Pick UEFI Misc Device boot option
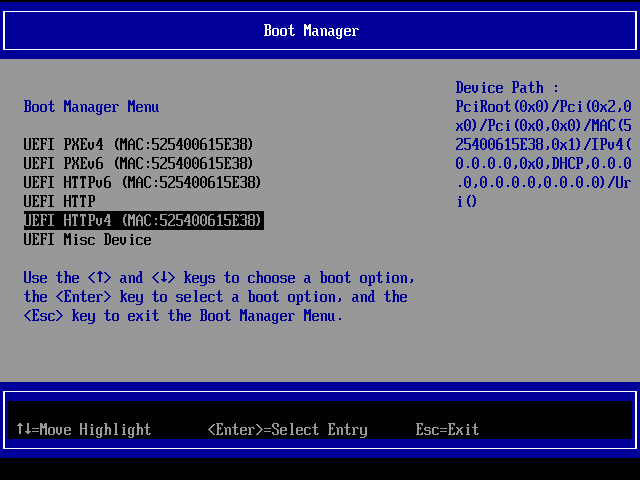640x480 pixels. point(87,240)
